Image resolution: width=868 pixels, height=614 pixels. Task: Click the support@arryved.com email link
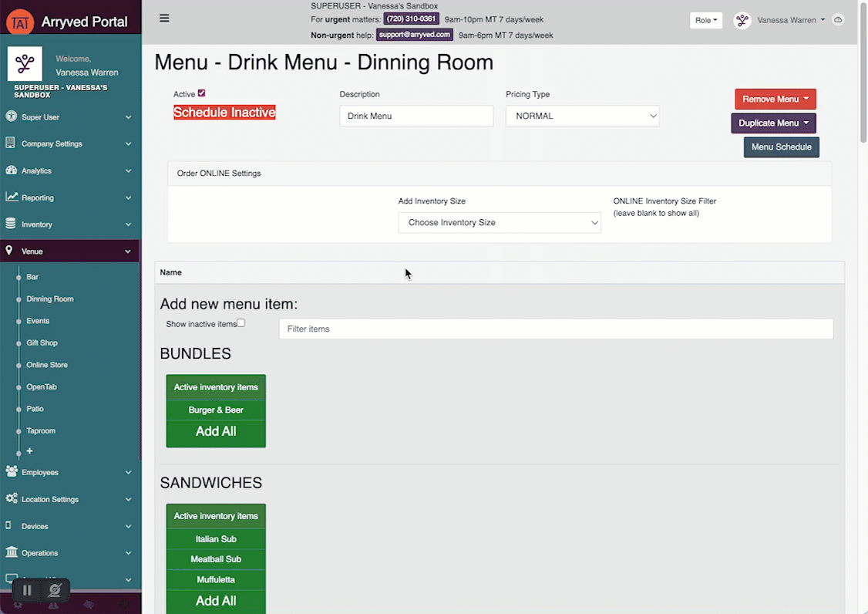415,35
